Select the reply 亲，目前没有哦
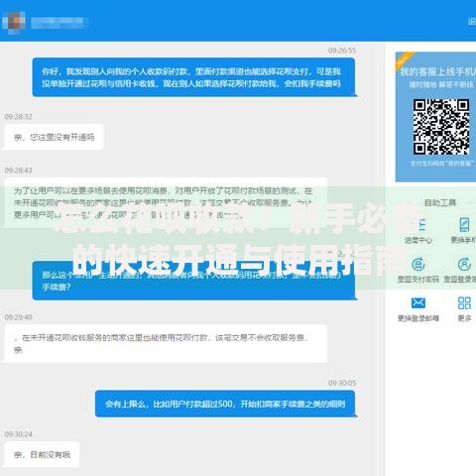 (42, 454)
